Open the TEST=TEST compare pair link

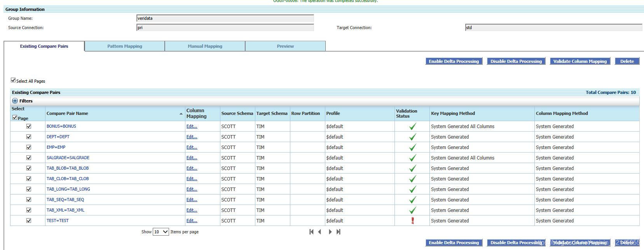(x=58, y=220)
